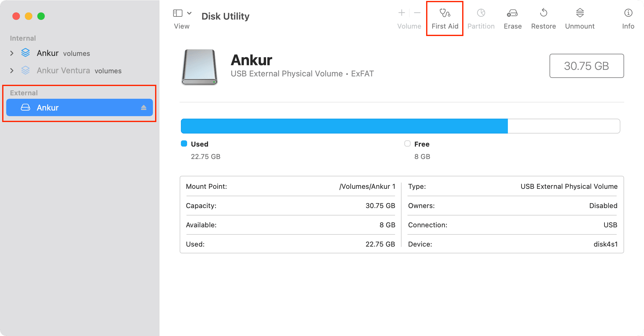Unmount the selected volume
This screenshot has width=644, height=336.
580,19
